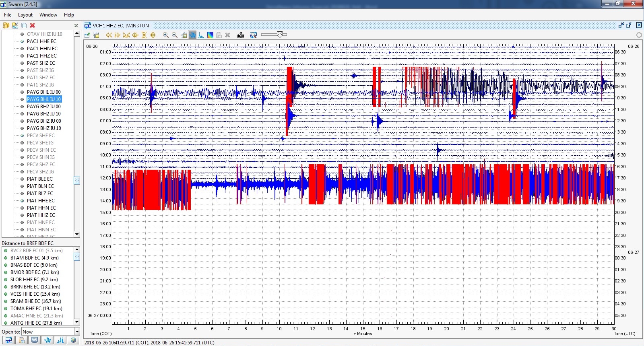Click the VCH1 HHZ EC frame title icon
Image resolution: width=644 pixels, height=346 pixels.
click(87, 25)
